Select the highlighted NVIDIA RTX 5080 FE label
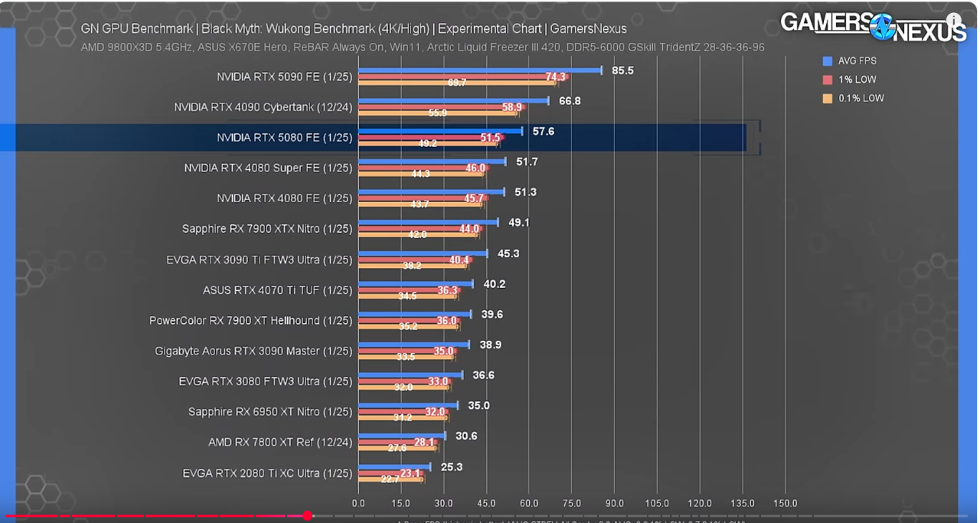 coord(284,138)
